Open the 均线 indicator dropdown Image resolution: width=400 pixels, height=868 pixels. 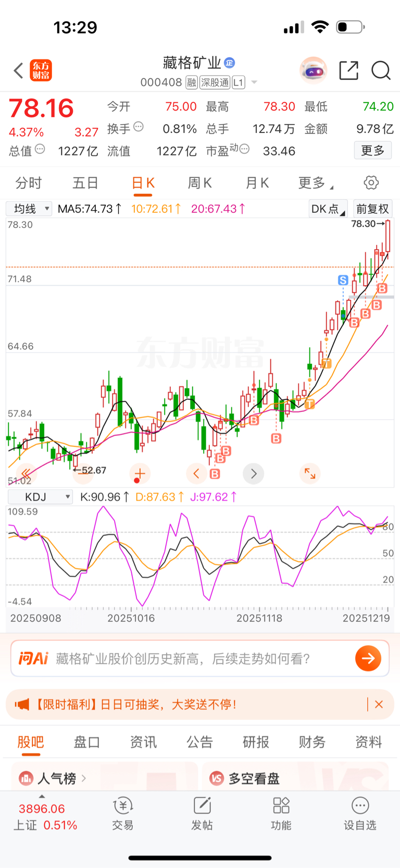click(x=29, y=209)
